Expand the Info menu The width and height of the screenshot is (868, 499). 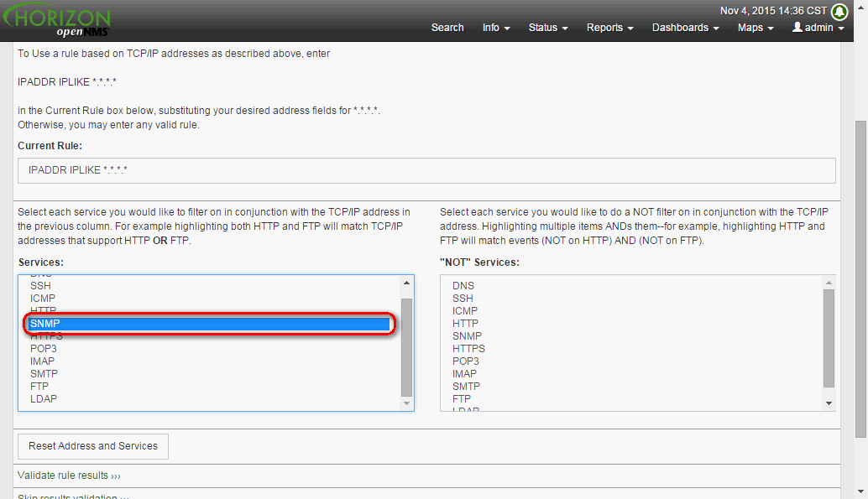point(496,28)
